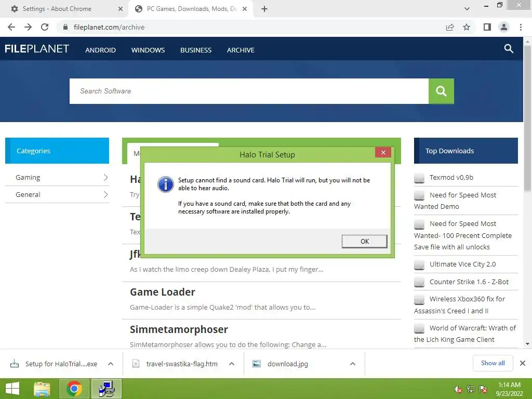
Task: Click Chrome icon in taskbar
Action: 74,389
